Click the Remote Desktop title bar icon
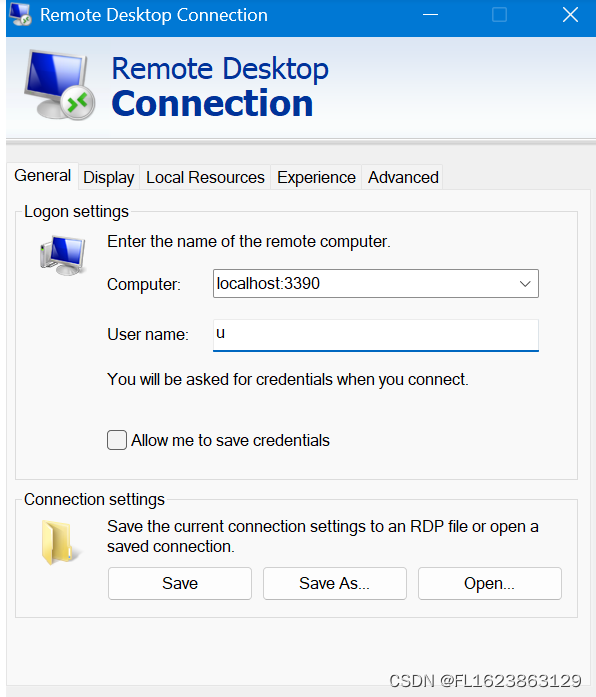The height and width of the screenshot is (697, 596). [20, 15]
